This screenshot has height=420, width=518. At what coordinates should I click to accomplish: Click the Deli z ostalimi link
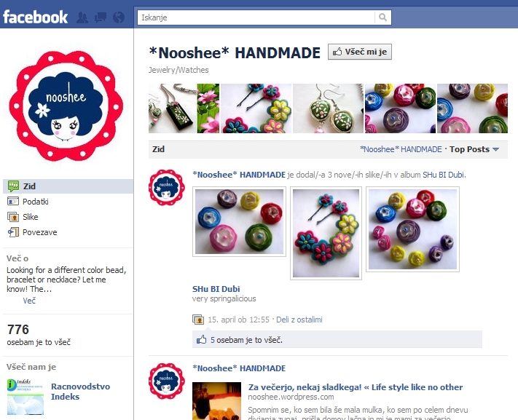click(299, 320)
